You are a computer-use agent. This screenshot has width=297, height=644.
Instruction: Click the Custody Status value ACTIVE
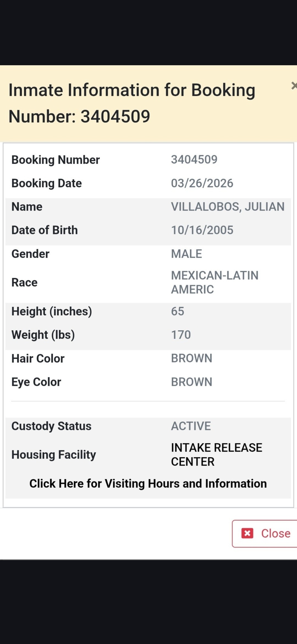(191, 426)
